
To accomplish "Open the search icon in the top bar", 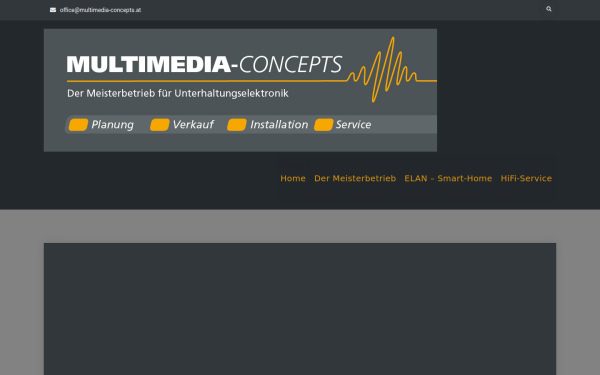I will pyautogui.click(x=549, y=9).
